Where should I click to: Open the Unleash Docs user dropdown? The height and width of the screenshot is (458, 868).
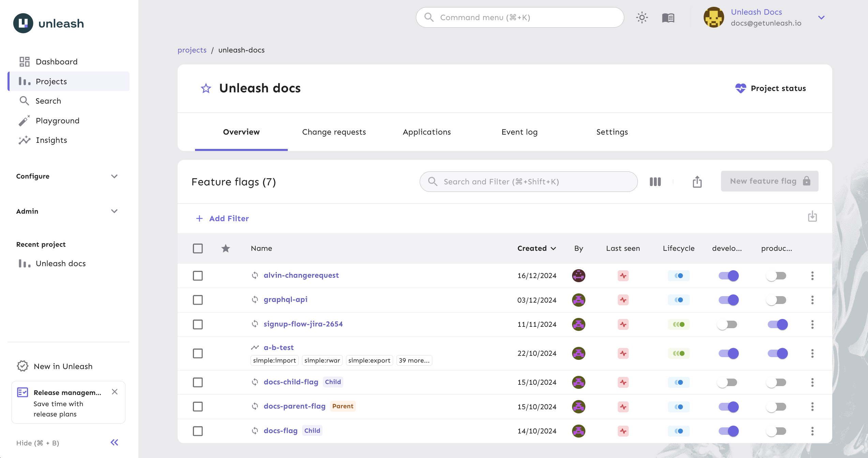click(821, 17)
